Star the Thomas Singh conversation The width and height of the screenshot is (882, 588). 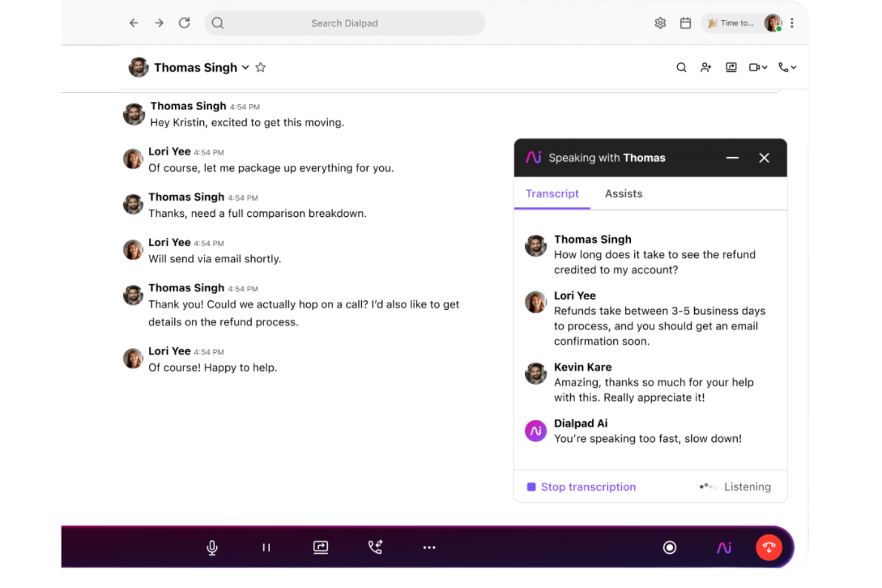tap(260, 67)
